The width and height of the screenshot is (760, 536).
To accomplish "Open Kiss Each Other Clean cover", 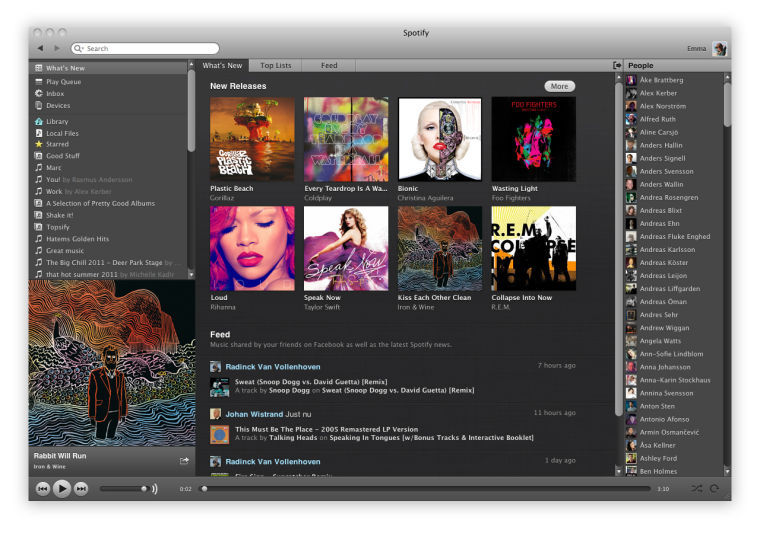I will (x=440, y=248).
